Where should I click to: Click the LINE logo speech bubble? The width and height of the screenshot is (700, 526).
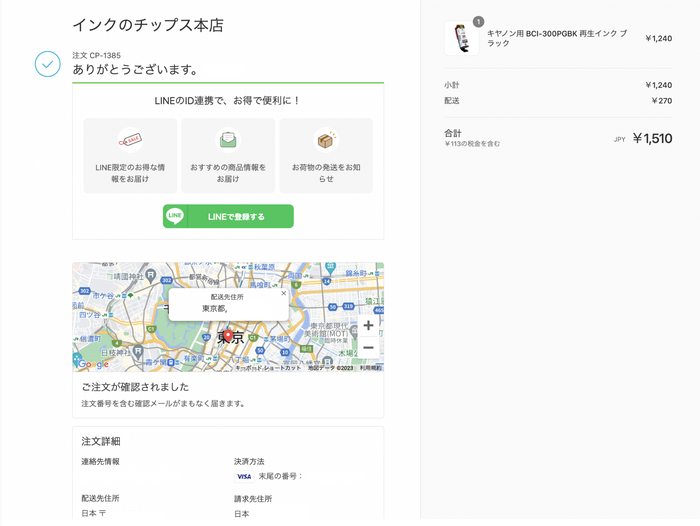[x=175, y=216]
